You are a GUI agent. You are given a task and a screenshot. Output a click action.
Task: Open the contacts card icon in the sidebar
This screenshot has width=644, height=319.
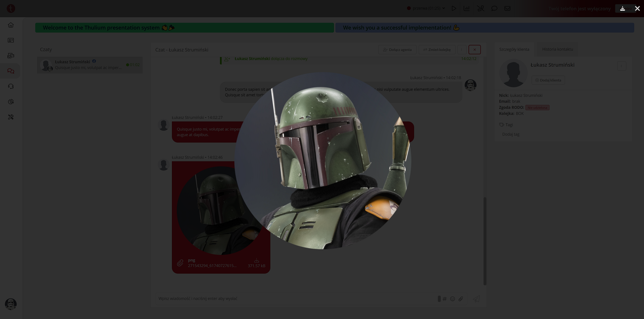coord(11,40)
